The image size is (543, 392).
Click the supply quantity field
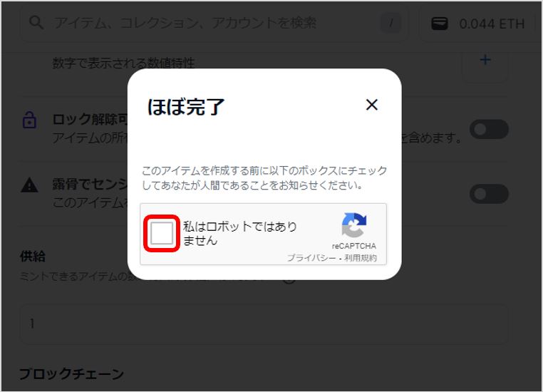pyautogui.click(x=264, y=324)
